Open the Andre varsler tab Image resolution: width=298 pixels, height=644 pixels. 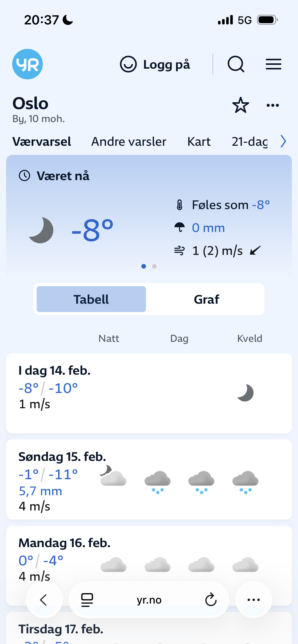point(129,141)
